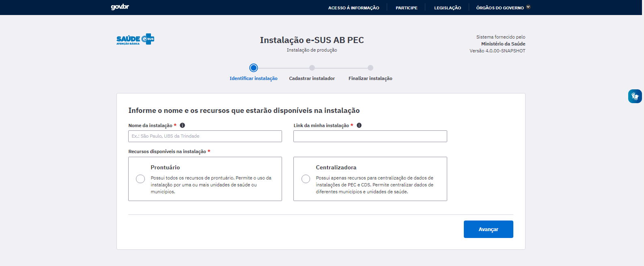Show info tooltip for Nome da instalação
The height and width of the screenshot is (266, 644).
coord(183,125)
